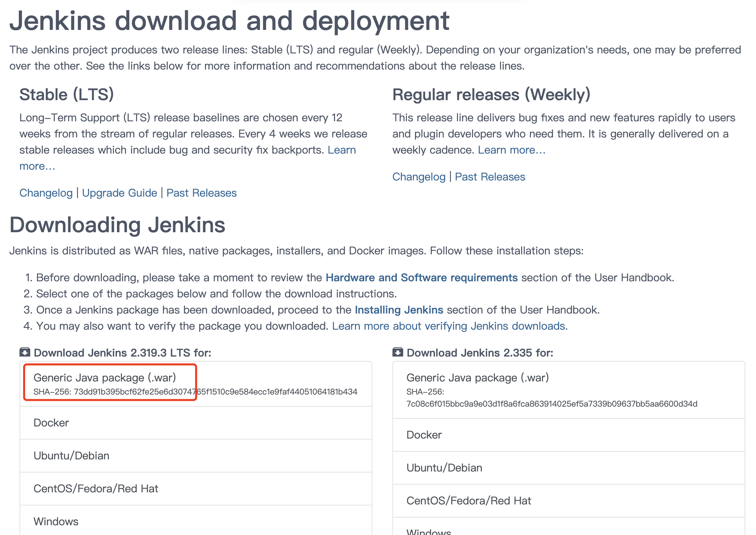Open LTS Generic Java package (.war)

coord(104,378)
